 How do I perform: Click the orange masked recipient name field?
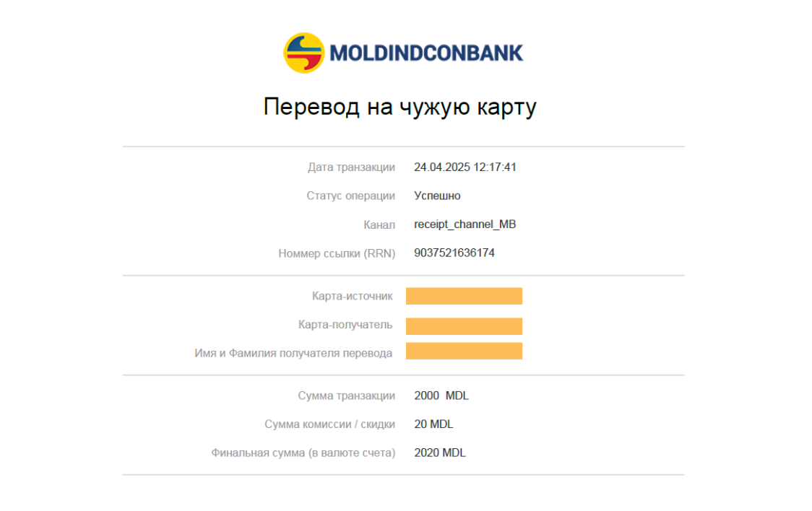[464, 351]
